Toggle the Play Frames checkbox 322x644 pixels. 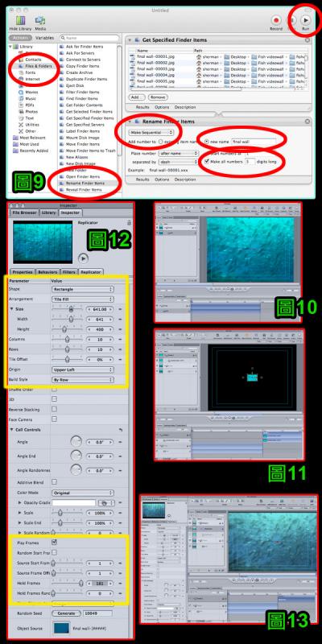[x=54, y=543]
